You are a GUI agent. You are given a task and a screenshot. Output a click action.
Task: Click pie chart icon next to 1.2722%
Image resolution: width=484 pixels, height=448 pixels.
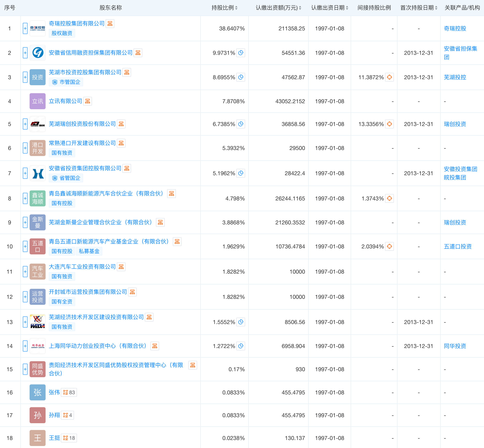tap(241, 346)
